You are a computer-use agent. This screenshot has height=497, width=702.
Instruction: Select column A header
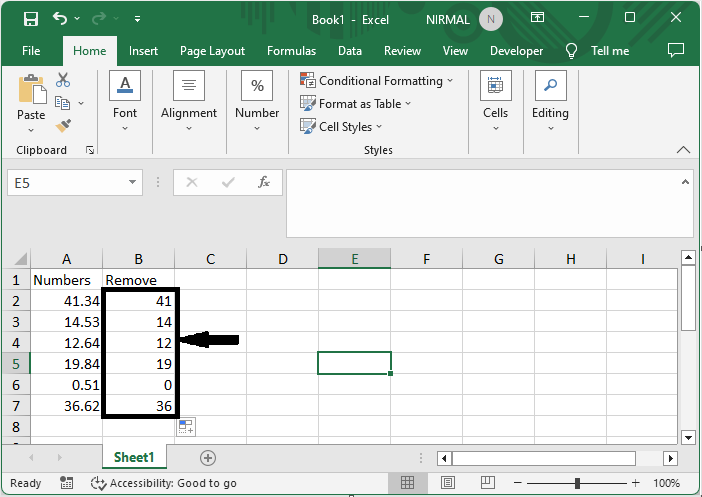[x=66, y=259]
